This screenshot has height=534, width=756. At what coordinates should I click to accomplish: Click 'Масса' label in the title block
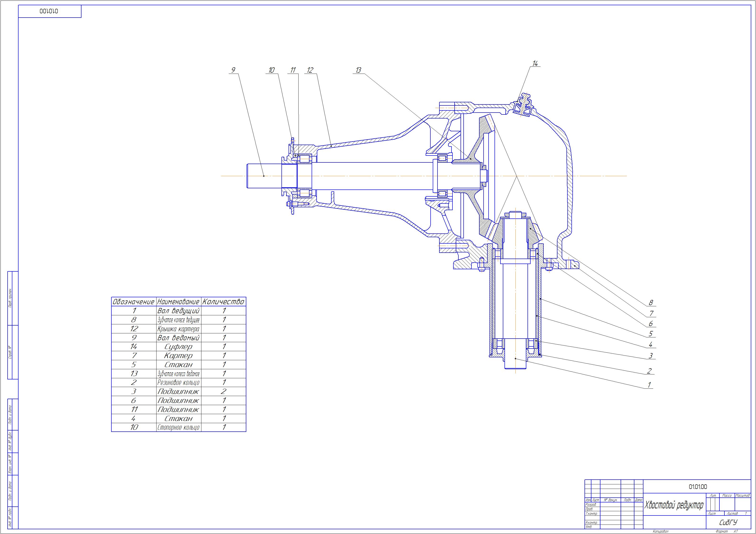[x=727, y=495]
